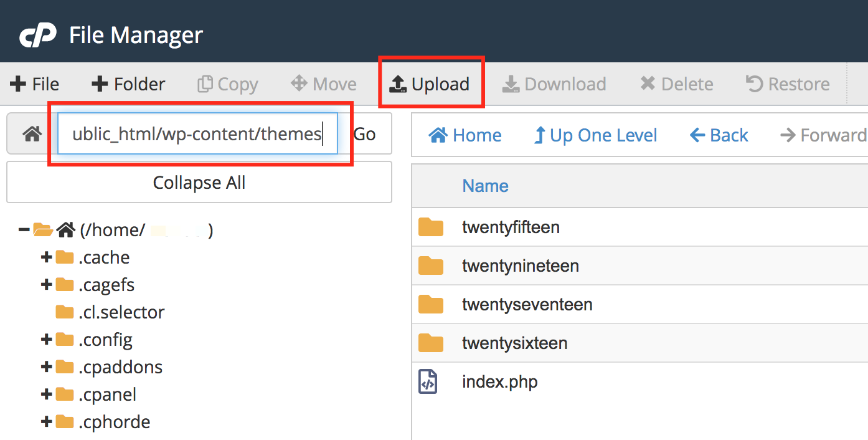Image resolution: width=868 pixels, height=440 pixels.
Task: Select the /home root folder in tree
Action: 146,230
